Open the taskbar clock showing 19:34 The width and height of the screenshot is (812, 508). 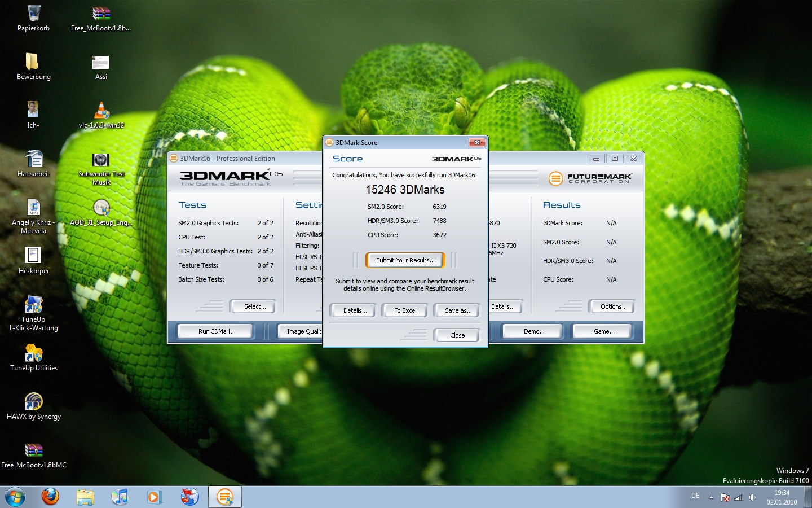(782, 497)
